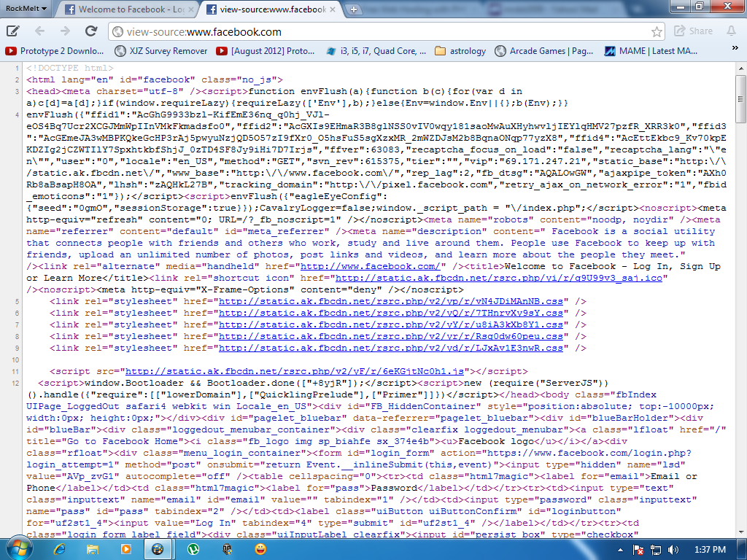The width and height of the screenshot is (747, 560).
Task: Open the astrology bookmarks folder
Action: click(460, 51)
